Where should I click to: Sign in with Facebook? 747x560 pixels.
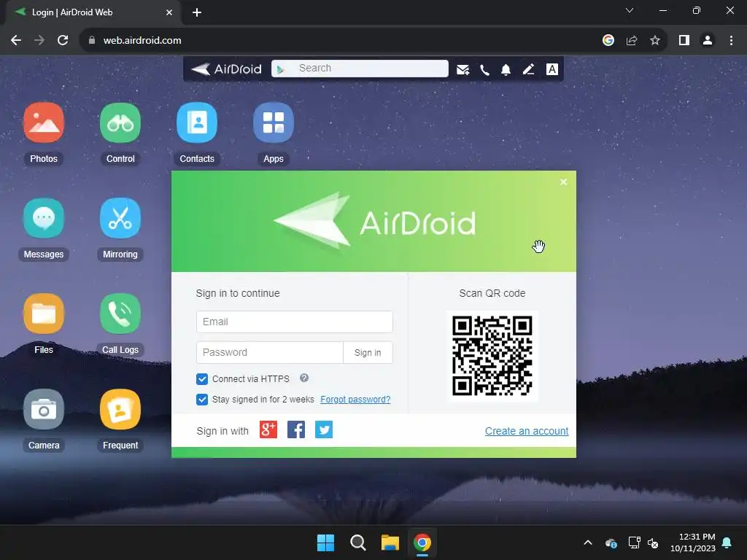point(296,429)
